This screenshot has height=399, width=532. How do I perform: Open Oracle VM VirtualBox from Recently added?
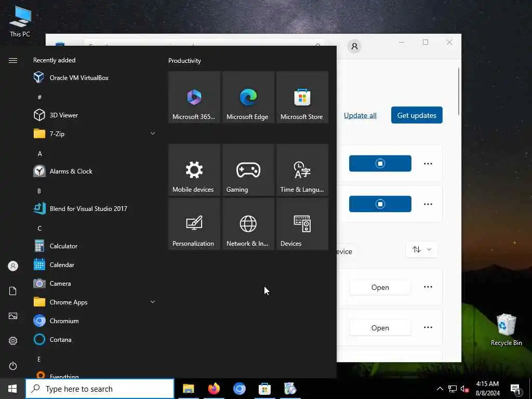[94, 78]
